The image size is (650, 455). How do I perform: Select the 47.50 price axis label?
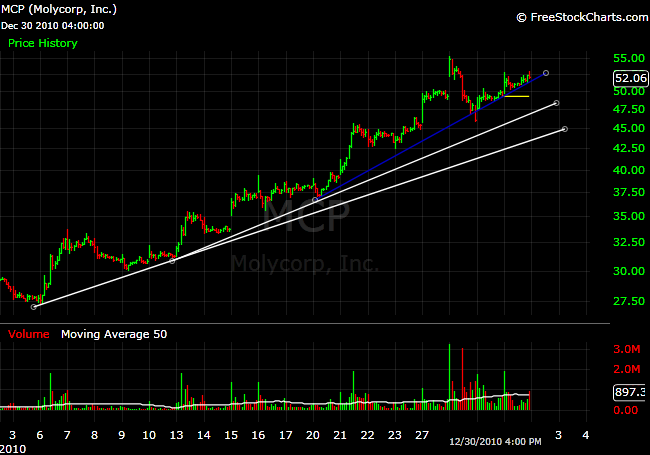[629, 109]
